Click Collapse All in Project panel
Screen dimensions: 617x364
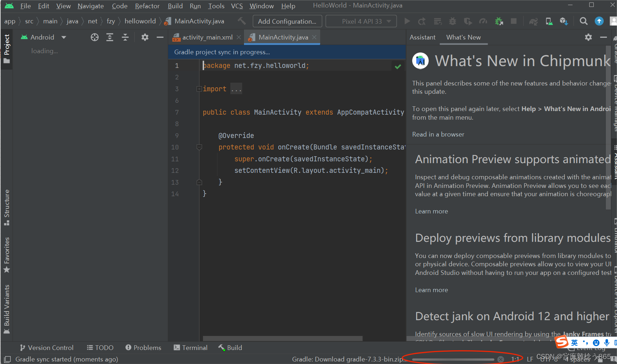(x=125, y=37)
